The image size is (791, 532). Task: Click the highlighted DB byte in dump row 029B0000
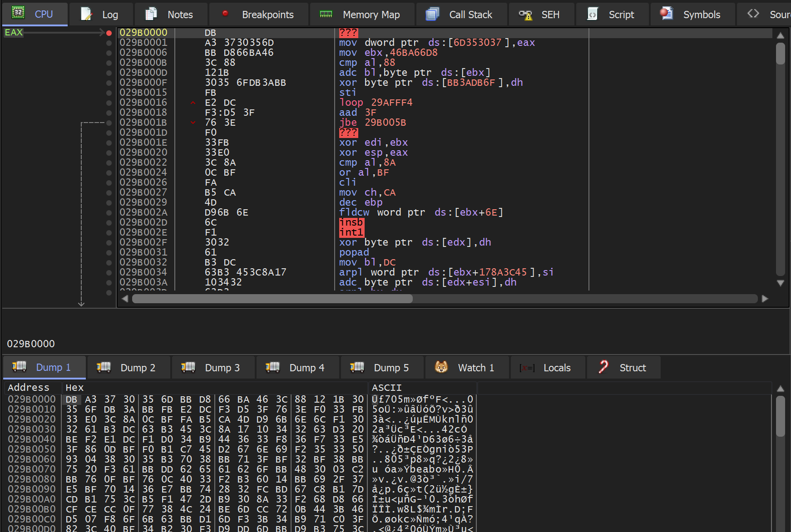pos(72,399)
